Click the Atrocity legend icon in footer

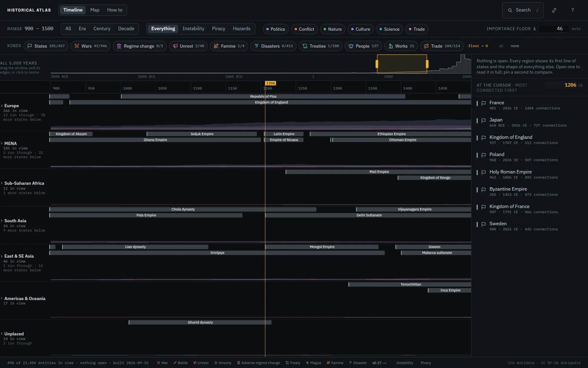216,363
